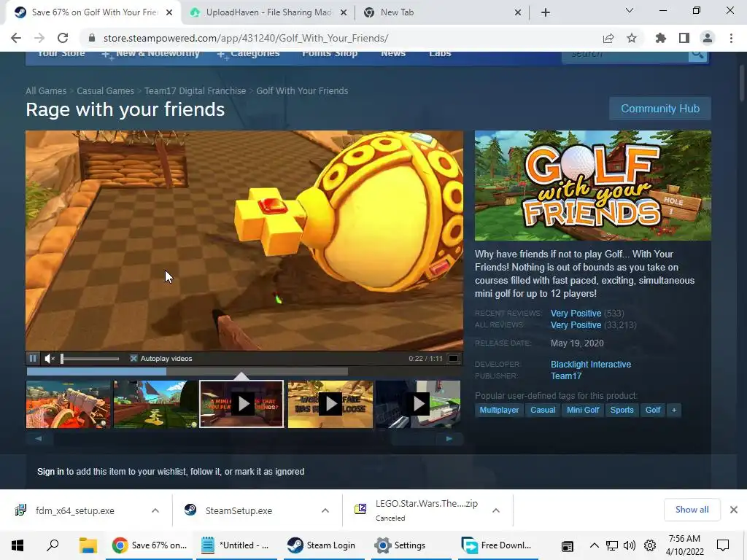Image resolution: width=747 pixels, height=560 pixels.
Task: Open the Chrome profile avatar
Action: pos(708,38)
